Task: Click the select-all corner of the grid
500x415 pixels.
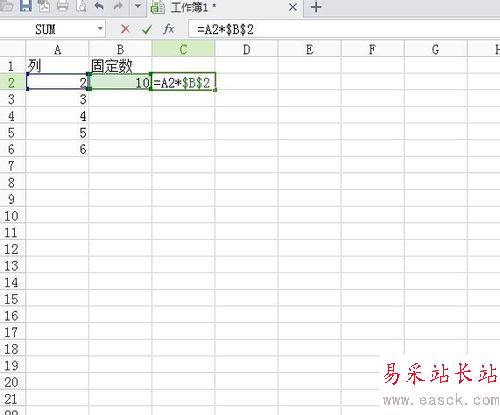Action: pos(12,49)
